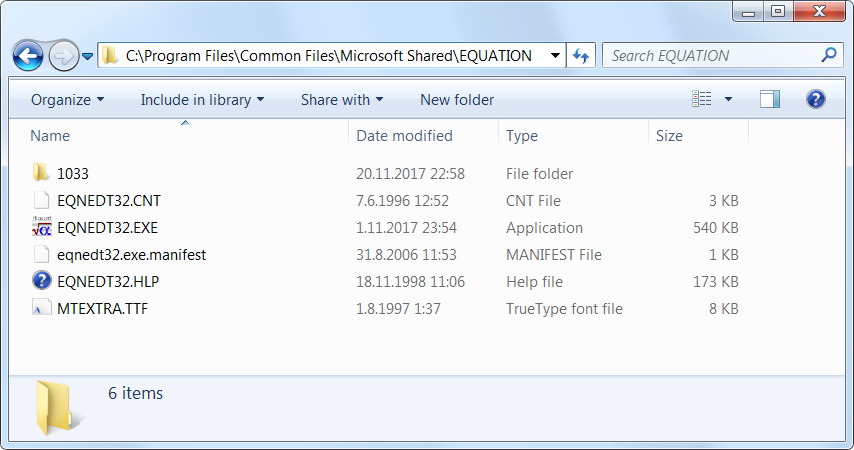Click the 173 KB size cell
The image size is (854, 450).
tap(716, 282)
